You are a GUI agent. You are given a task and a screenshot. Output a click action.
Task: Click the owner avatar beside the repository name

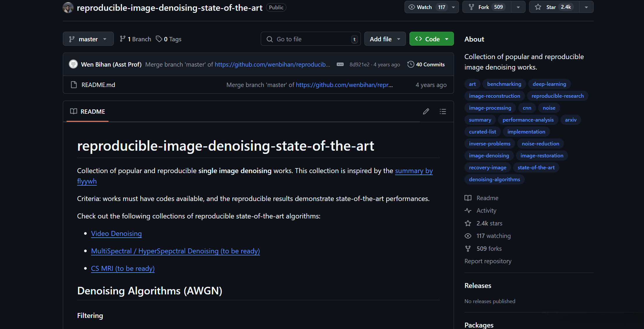pyautogui.click(x=68, y=8)
